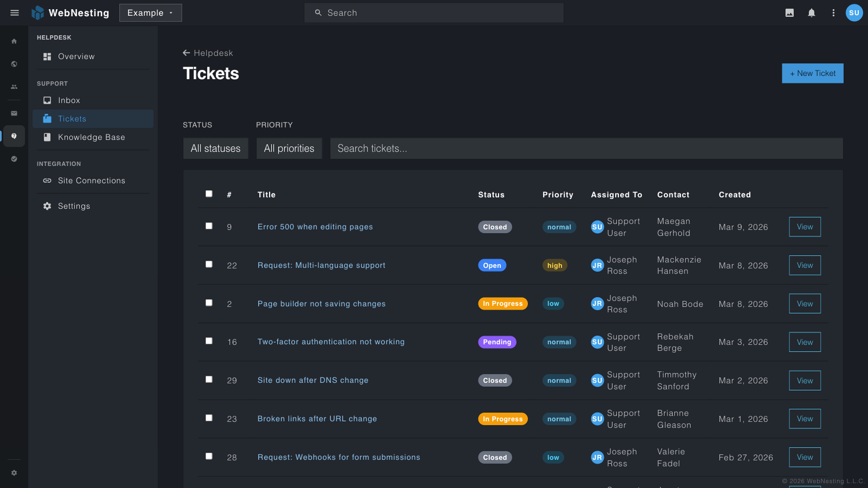The image size is (868, 488).
Task: Open the three-dot overflow menu in the header
Action: (x=834, y=12)
